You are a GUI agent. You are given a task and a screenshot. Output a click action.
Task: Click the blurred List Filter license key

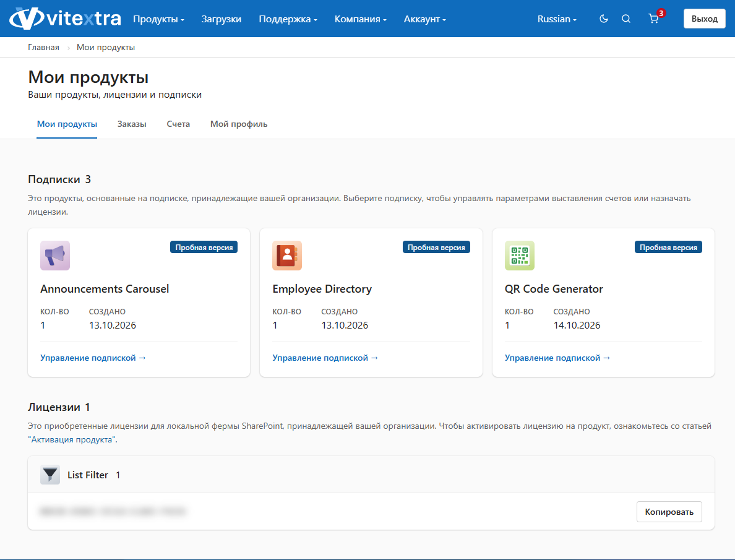tap(113, 511)
